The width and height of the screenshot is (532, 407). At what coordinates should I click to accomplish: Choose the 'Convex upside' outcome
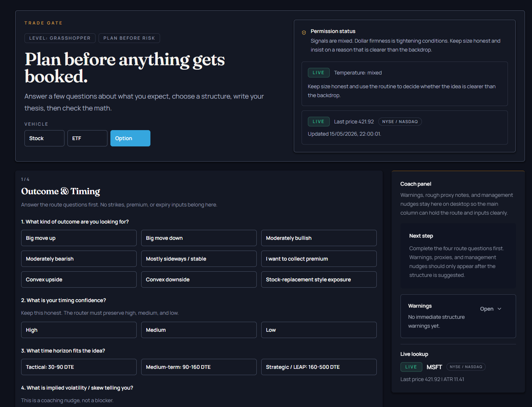[79, 279]
